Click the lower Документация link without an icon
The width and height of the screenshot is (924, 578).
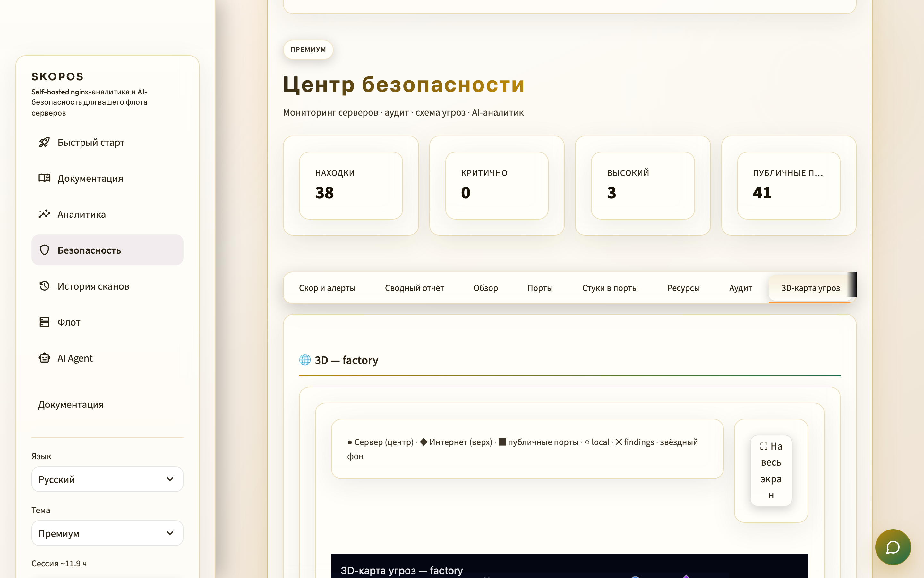71,404
